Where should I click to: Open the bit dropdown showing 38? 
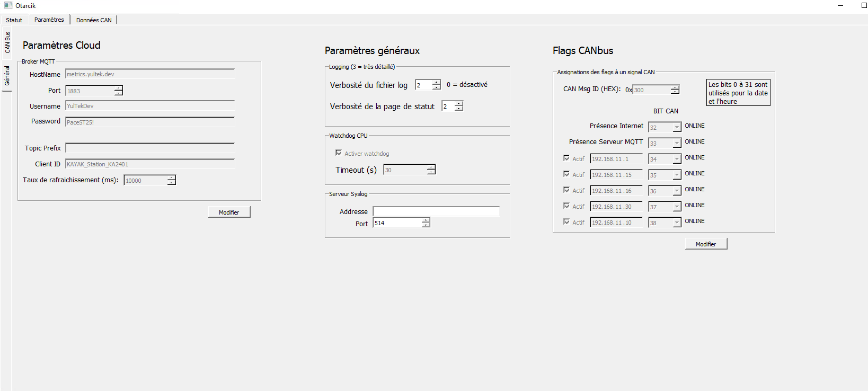tap(676, 223)
